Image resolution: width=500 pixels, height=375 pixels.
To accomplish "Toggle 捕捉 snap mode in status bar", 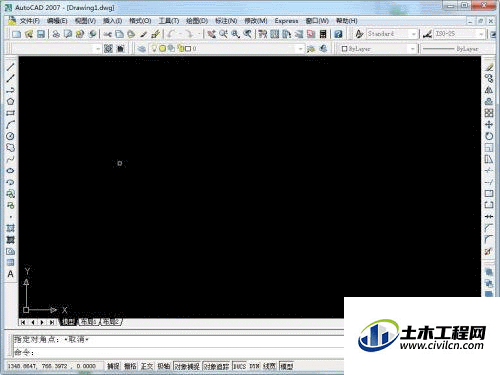I will [x=113, y=366].
